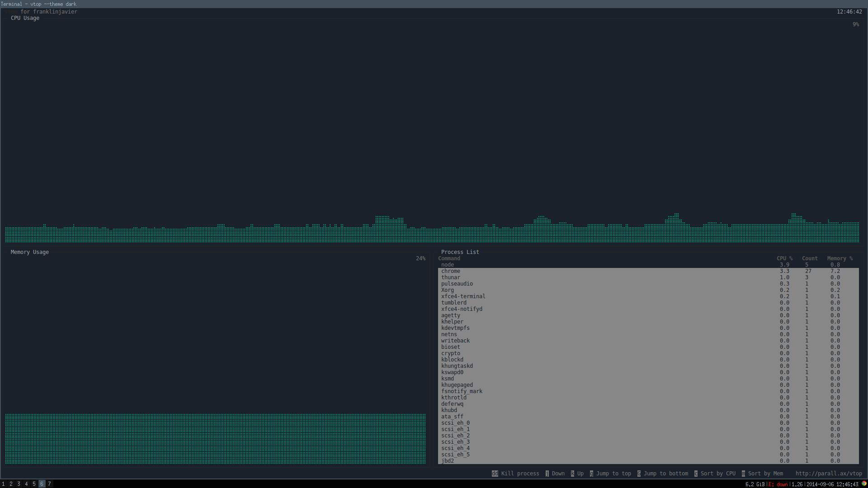The image size is (868, 488).
Task: Click the 'c' Sort by CPU hint
Action: coord(696,474)
